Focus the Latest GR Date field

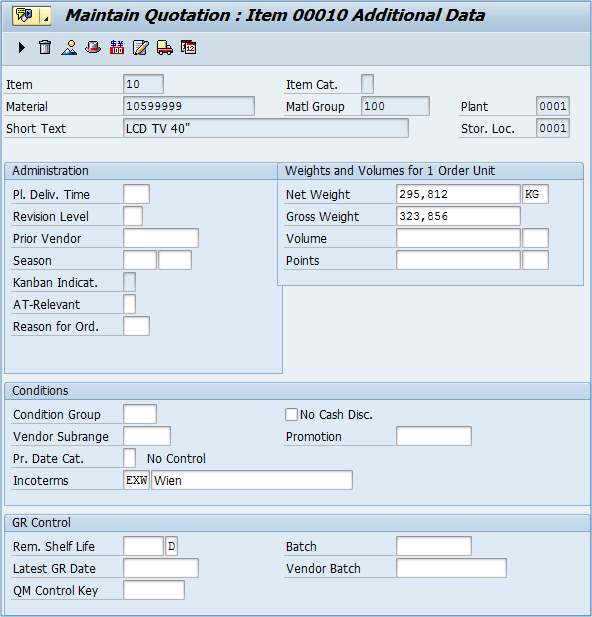[161, 568]
